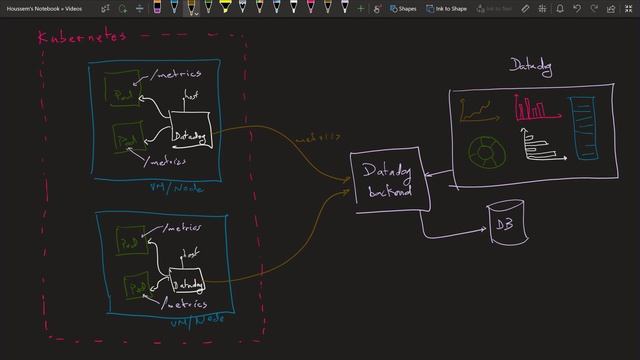
Task: Activate the Lasso Select tool
Action: tap(123, 9)
